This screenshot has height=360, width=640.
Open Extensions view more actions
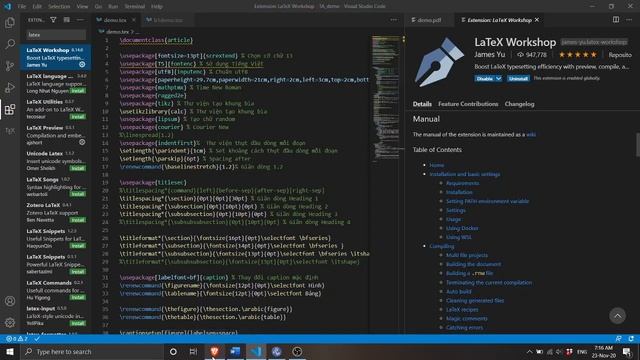coord(80,20)
